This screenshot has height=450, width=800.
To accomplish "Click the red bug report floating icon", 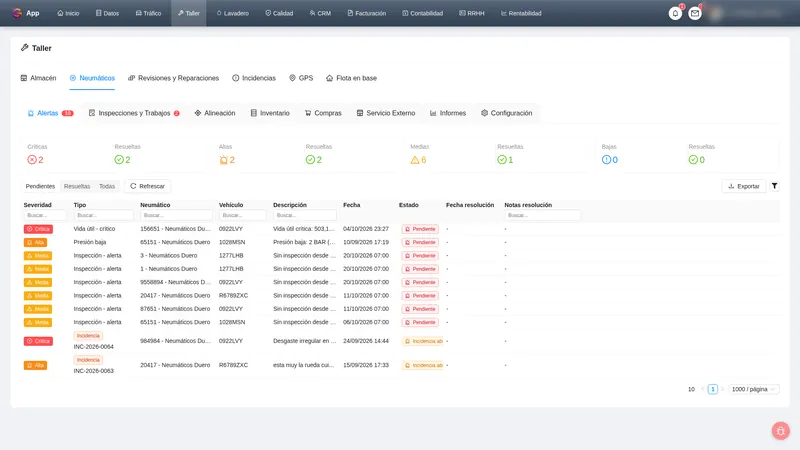I will 780,431.
